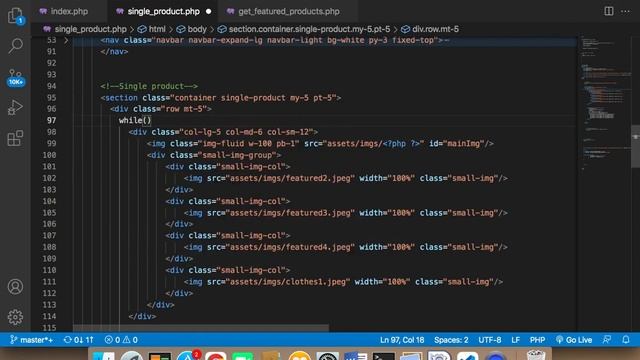Change indentation via Spaces: 2
The image size is (640, 360).
coord(451,340)
